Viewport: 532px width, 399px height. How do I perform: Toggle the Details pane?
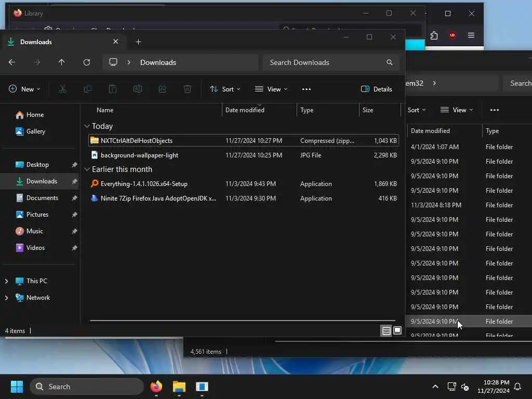(377, 89)
